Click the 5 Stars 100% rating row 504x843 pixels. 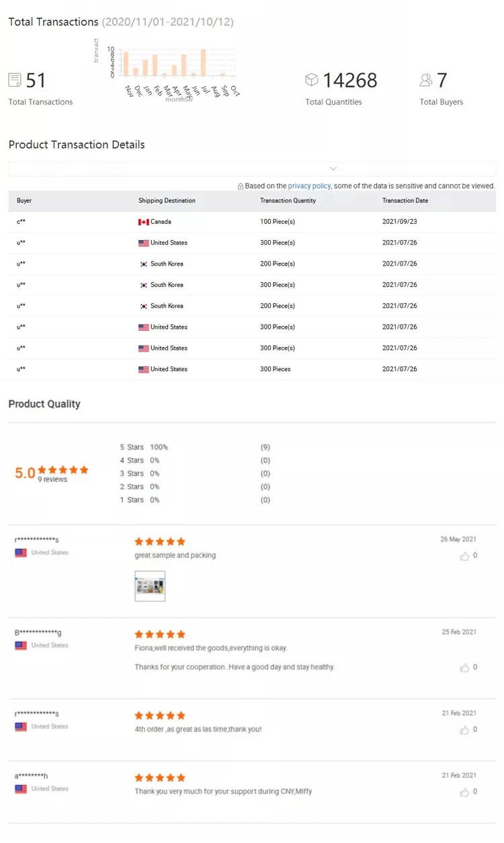coord(144,447)
